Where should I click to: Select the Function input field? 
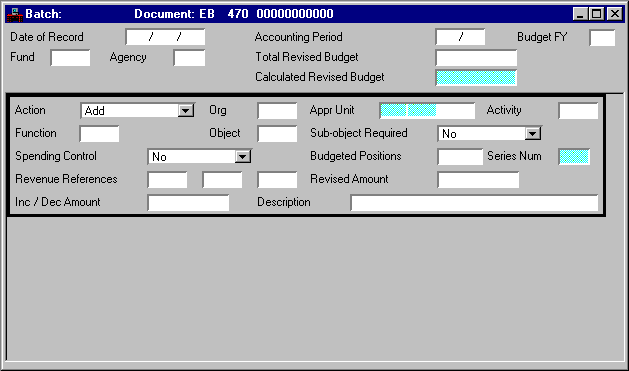pos(99,134)
